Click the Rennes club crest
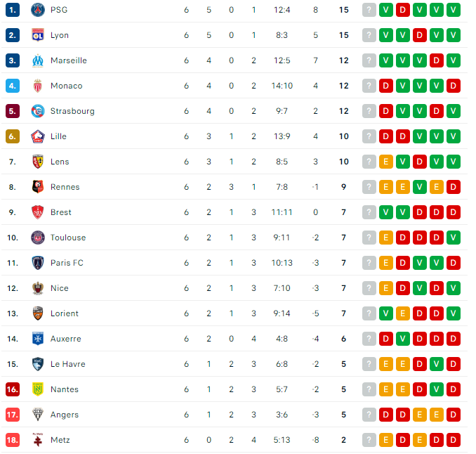 pos(38,187)
